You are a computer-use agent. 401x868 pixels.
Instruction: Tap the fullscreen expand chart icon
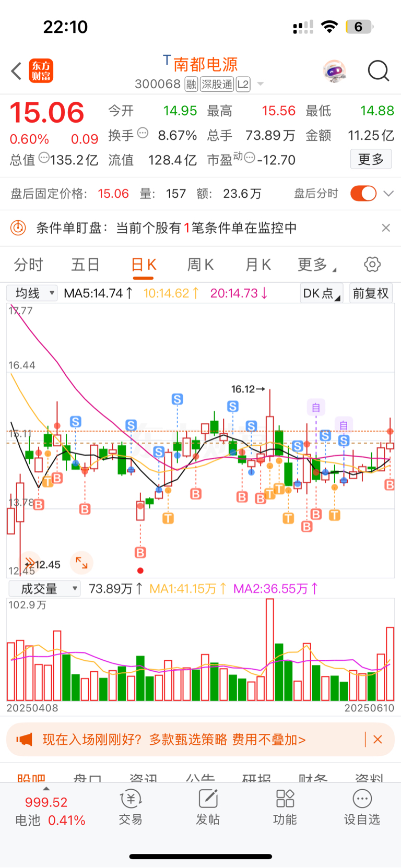[81, 563]
